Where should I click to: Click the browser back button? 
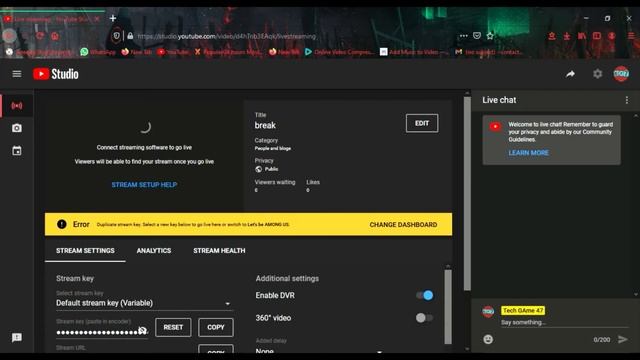[9, 36]
